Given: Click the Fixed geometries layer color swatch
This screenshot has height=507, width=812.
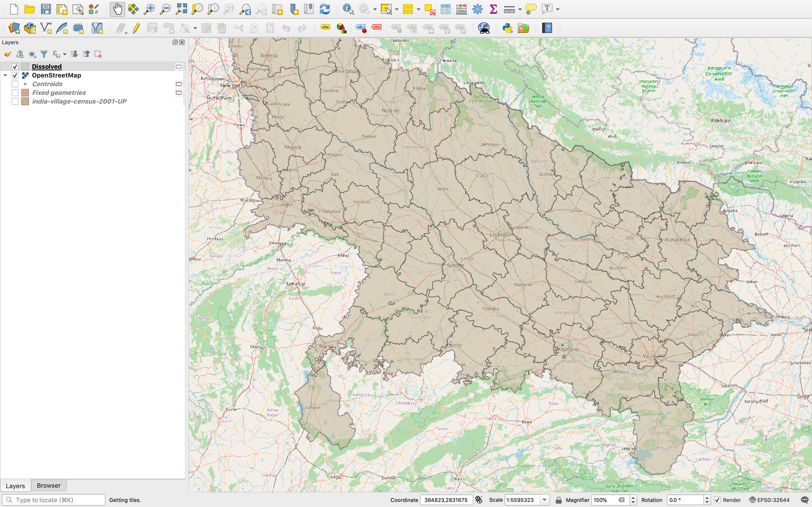Looking at the screenshot, I should 25,92.
